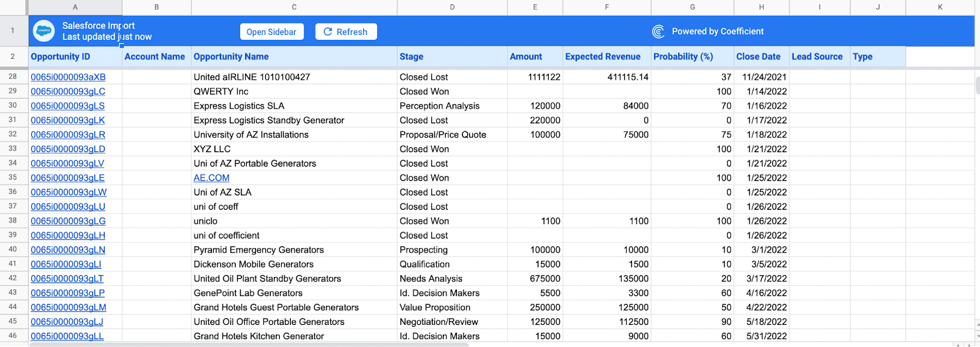Screen dimensions: 980x347
Task: Select the 'United aIRLINE 1010100427' cell
Action: point(294,77)
